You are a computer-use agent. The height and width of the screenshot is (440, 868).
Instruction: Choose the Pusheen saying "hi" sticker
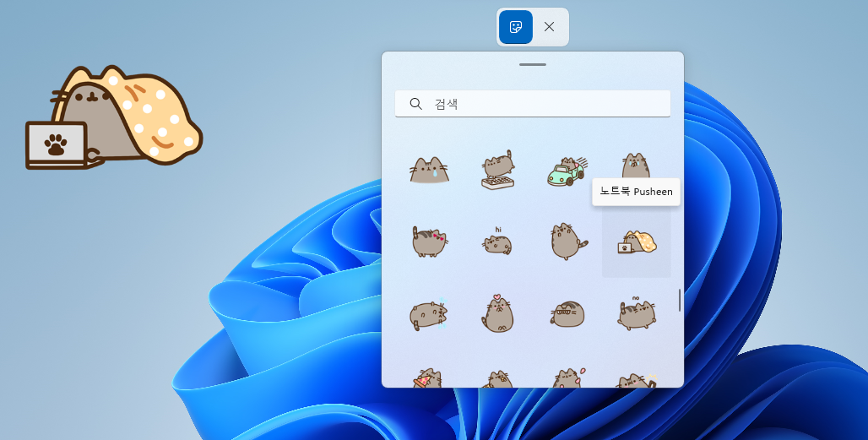[497, 241]
